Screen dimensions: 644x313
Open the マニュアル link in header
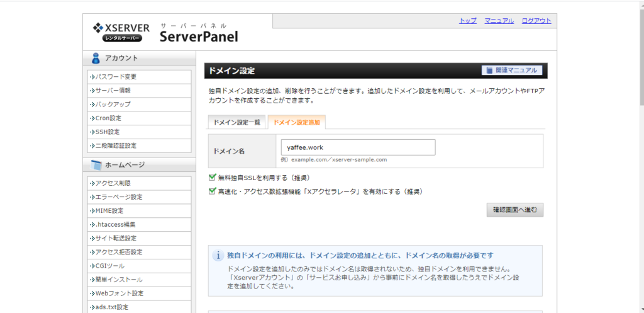(x=499, y=21)
